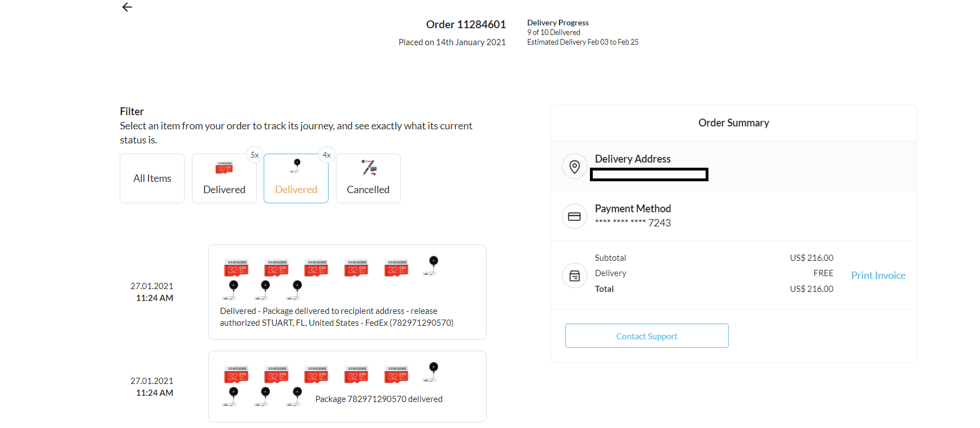Click the order total receipt icon

pos(574,276)
